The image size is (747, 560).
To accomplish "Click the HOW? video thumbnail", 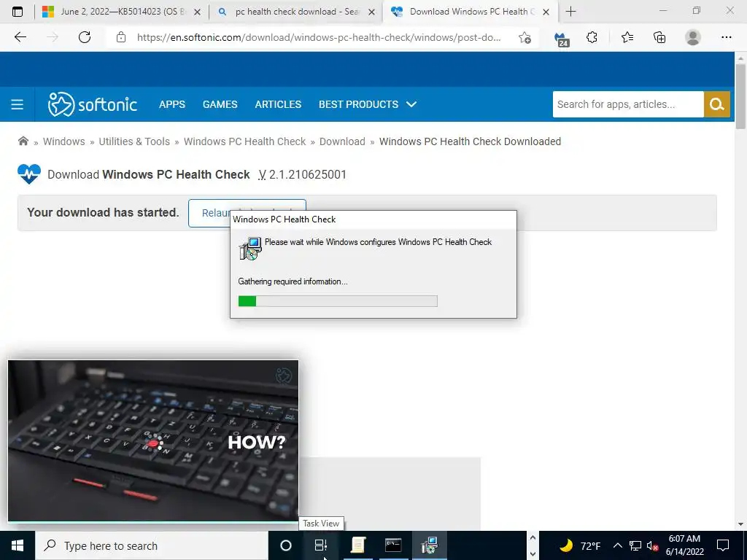I will pyautogui.click(x=153, y=441).
